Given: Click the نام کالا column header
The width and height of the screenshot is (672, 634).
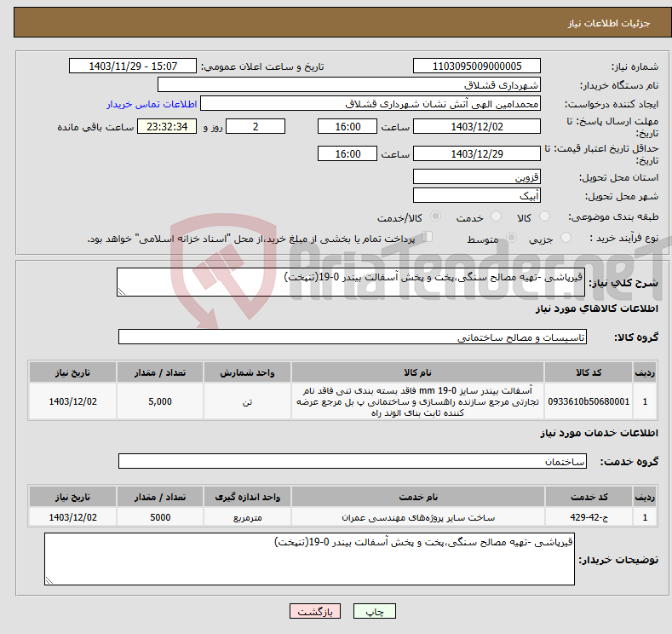Looking at the screenshot, I should 417,372.
